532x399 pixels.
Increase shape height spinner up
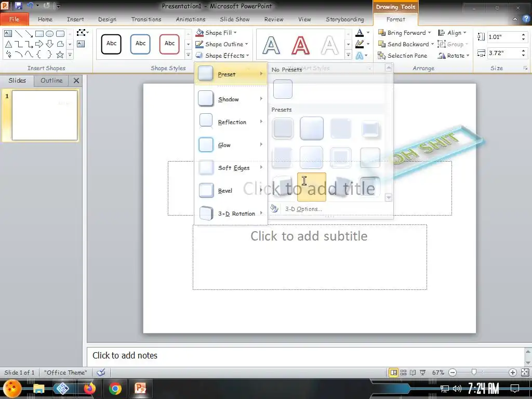coord(524,34)
